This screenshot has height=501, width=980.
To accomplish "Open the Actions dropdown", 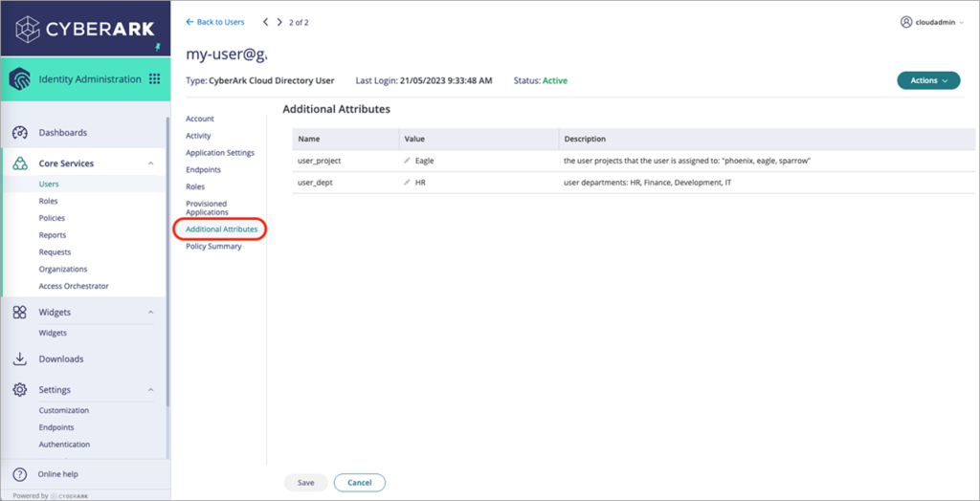I will [928, 80].
